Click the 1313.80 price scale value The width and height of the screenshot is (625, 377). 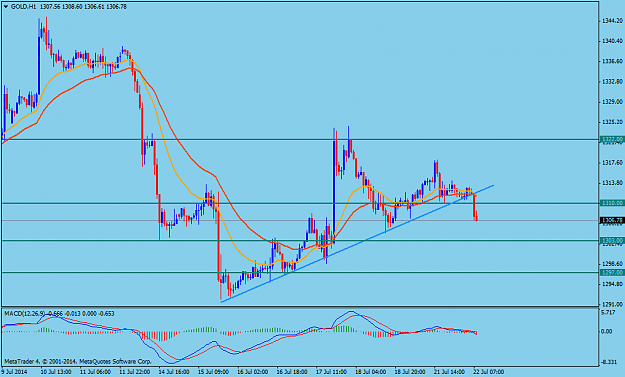coord(613,183)
